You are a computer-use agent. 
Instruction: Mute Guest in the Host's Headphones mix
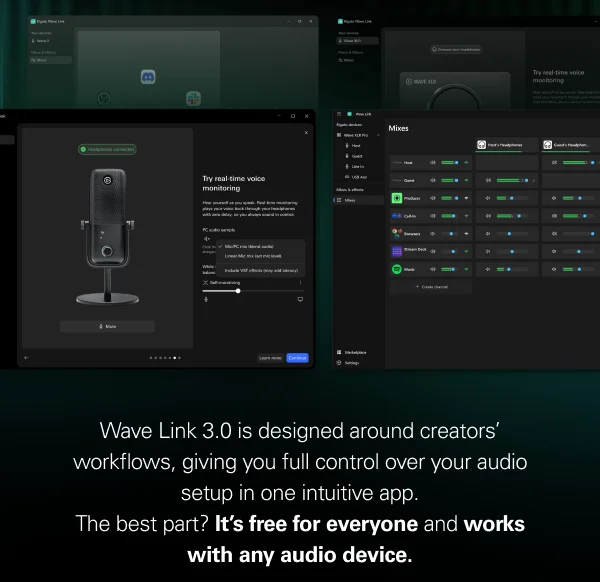click(x=488, y=180)
